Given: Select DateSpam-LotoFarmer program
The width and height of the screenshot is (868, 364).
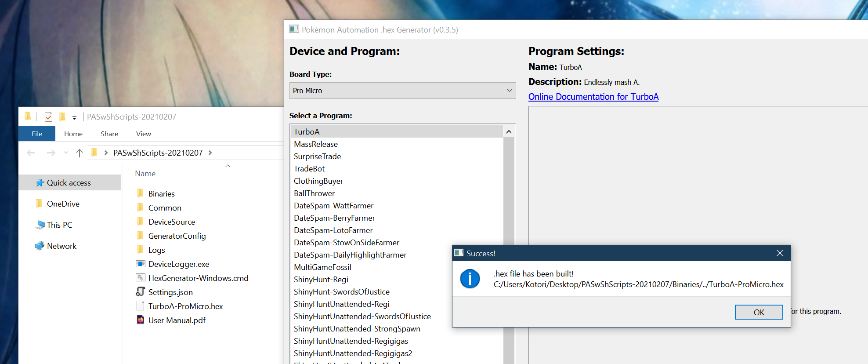Looking at the screenshot, I should [x=397, y=230].
